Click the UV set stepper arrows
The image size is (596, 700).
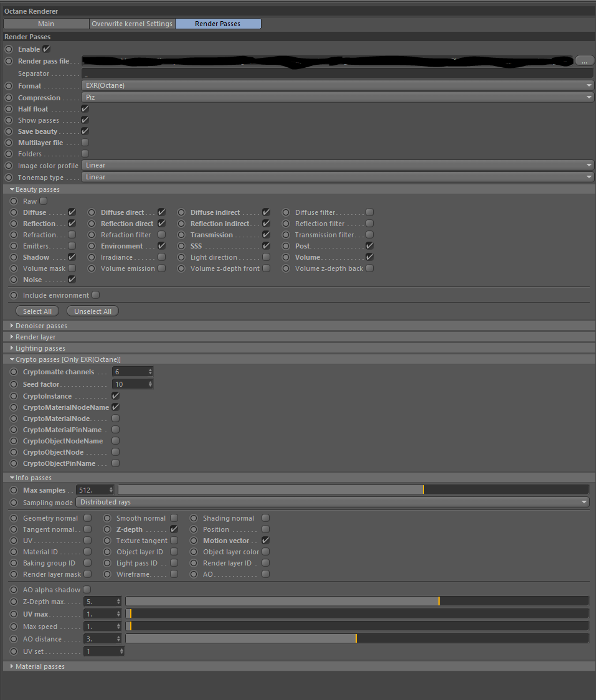(121, 651)
